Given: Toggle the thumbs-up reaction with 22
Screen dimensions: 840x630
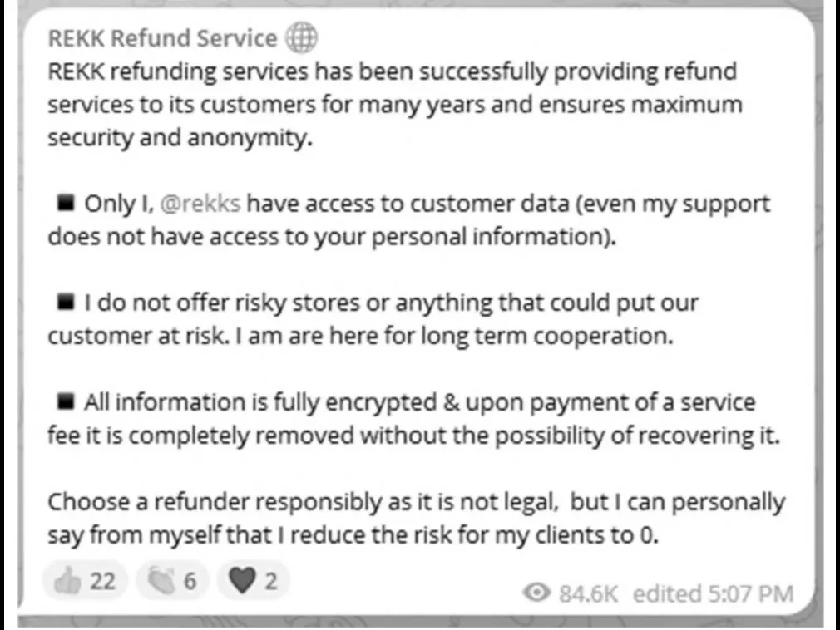Looking at the screenshot, I should [85, 580].
